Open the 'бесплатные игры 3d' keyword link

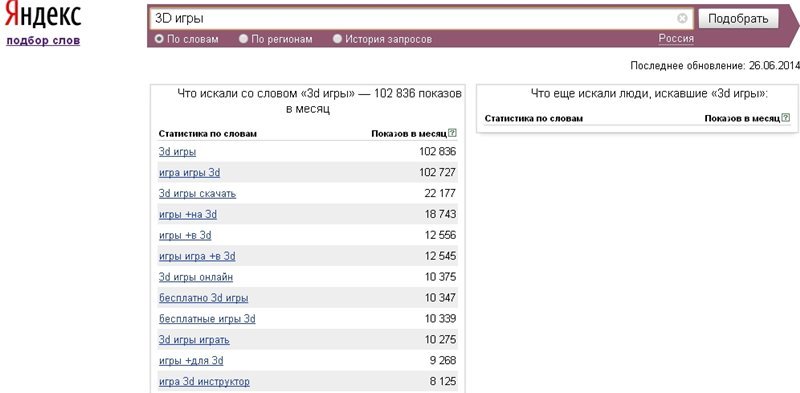pos(207,319)
